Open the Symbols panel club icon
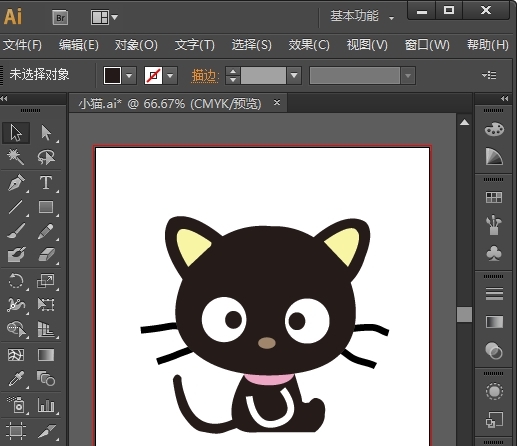Screen dimensions: 517x446 [x=494, y=253]
